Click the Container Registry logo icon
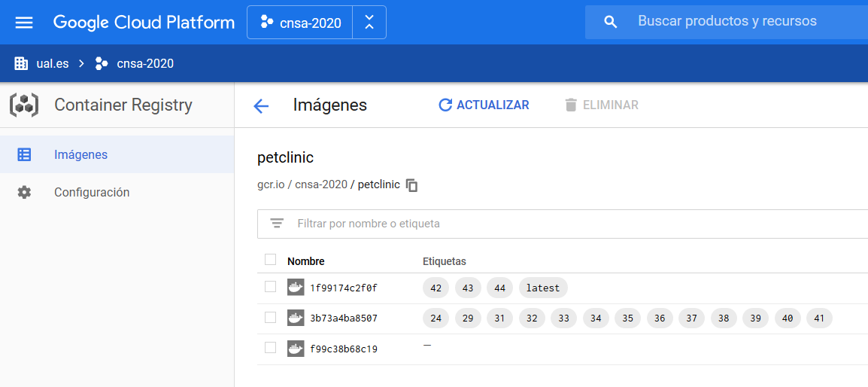The image size is (868, 387). [x=24, y=105]
